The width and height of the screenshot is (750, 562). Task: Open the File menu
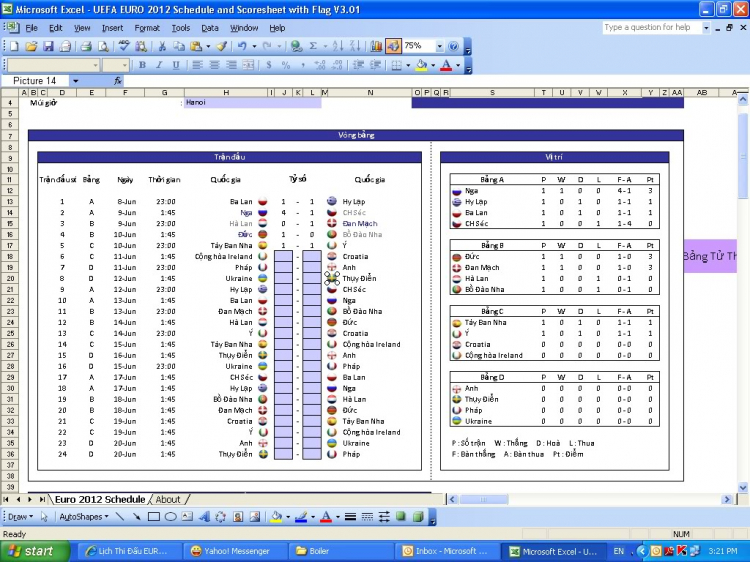[x=32, y=28]
